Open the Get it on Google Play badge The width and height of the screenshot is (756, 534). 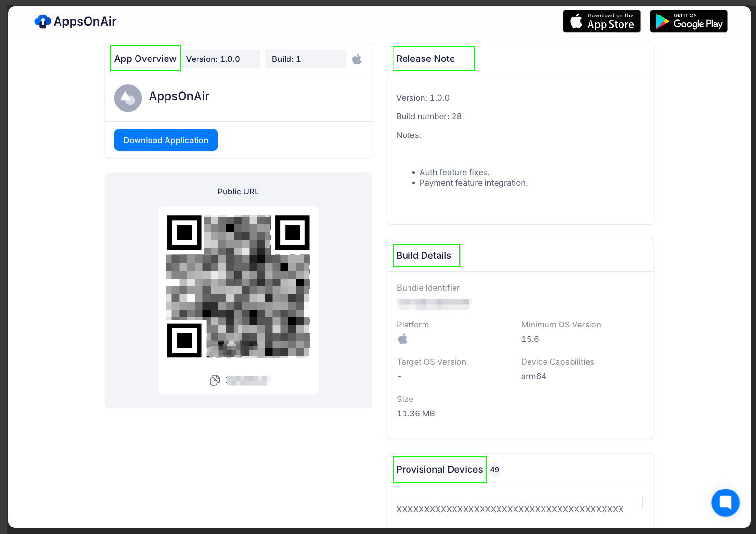[x=689, y=21]
